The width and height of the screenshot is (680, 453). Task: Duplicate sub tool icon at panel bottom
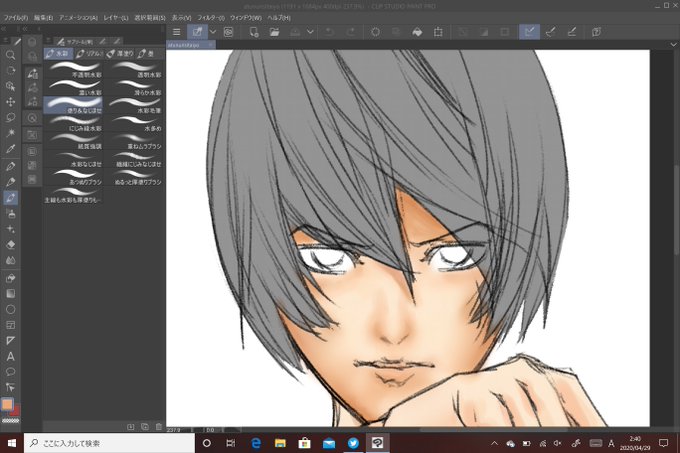145,427
